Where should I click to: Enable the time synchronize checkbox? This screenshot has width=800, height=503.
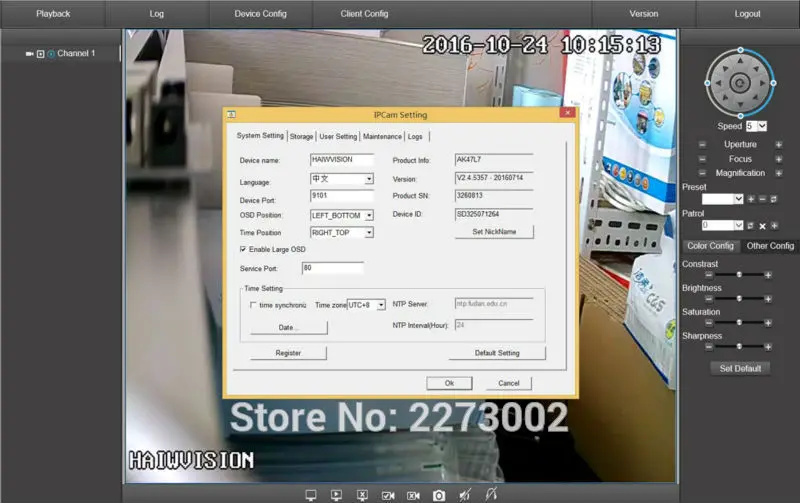[253, 305]
